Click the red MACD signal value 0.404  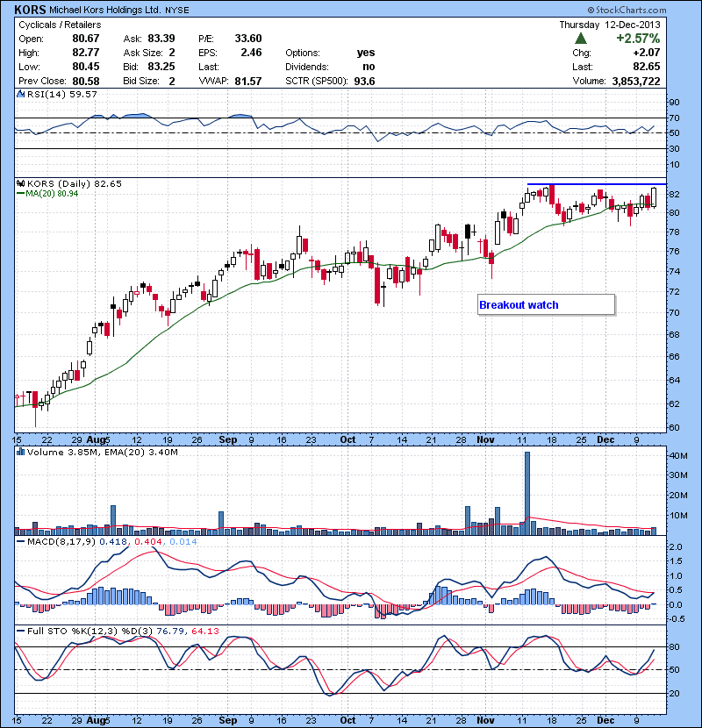point(148,542)
